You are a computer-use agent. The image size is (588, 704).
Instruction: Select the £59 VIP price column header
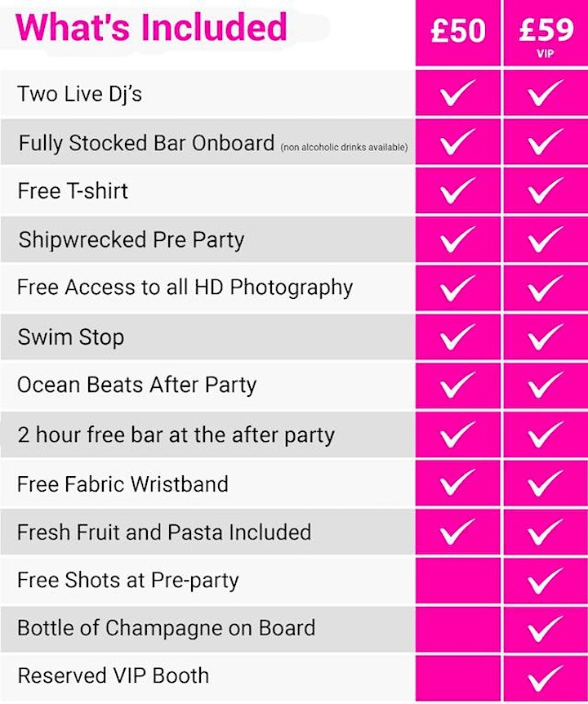pyautogui.click(x=546, y=33)
